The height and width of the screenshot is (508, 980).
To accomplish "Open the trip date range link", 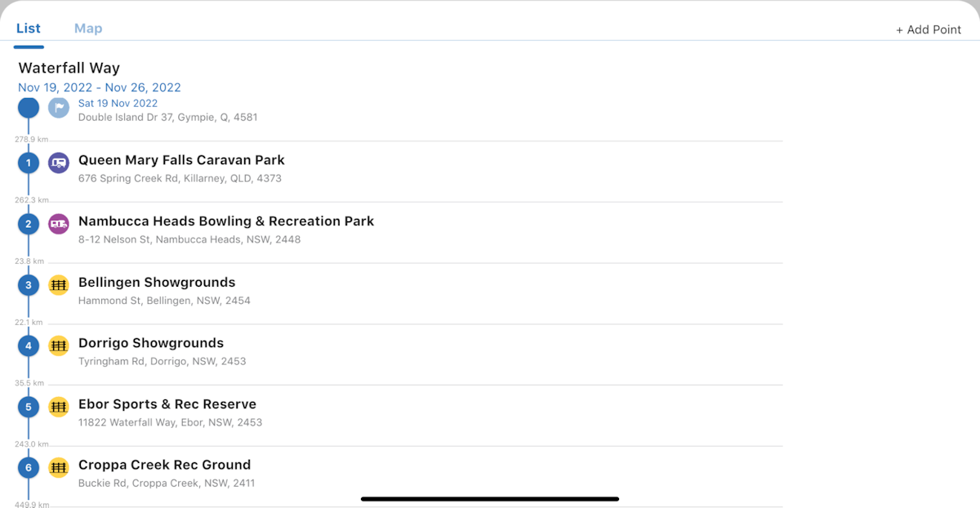I will click(100, 87).
